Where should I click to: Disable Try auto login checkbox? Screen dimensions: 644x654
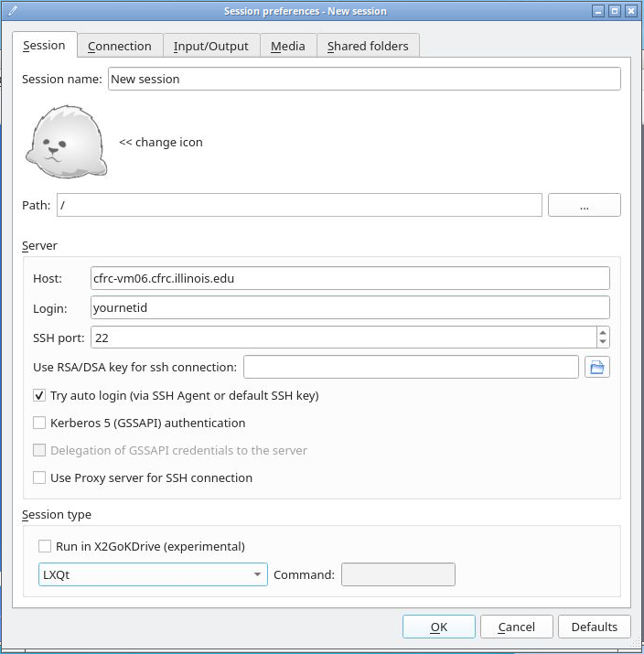point(39,395)
